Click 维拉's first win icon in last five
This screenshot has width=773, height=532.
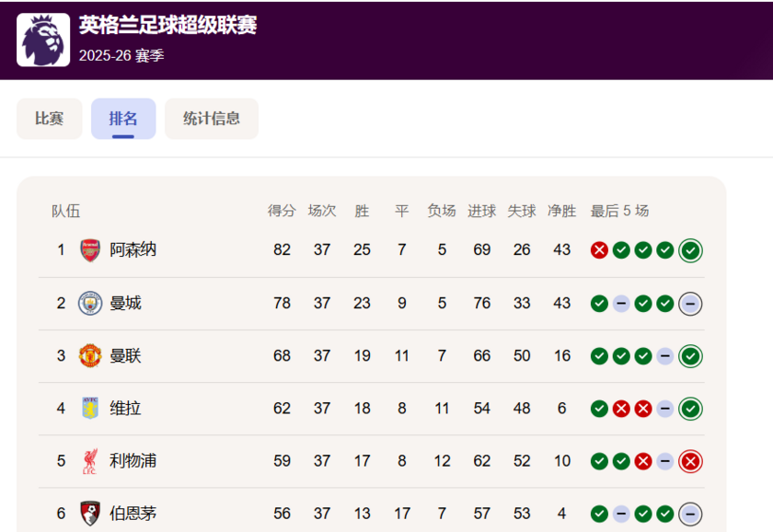coord(599,409)
